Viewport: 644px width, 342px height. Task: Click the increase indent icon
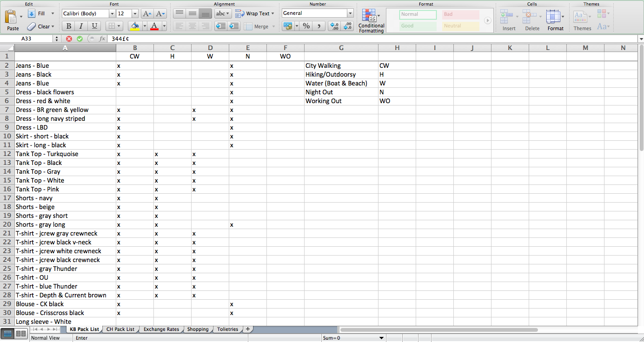tap(233, 26)
